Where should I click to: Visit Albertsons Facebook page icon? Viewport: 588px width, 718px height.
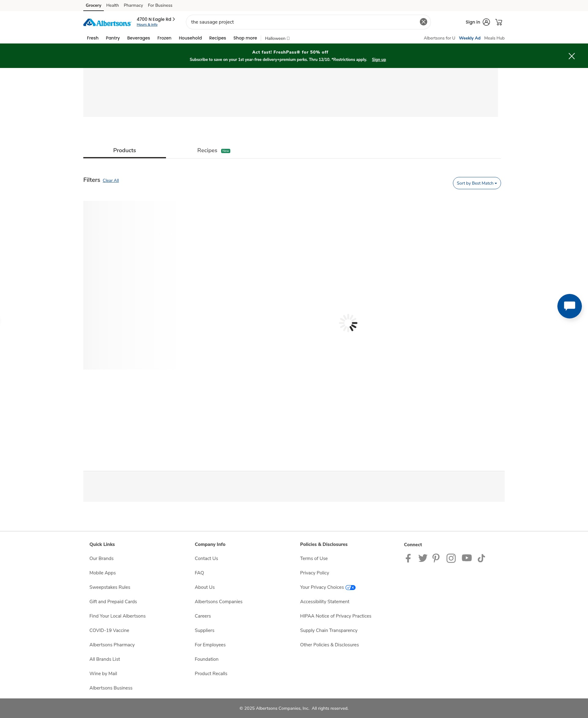(x=408, y=558)
